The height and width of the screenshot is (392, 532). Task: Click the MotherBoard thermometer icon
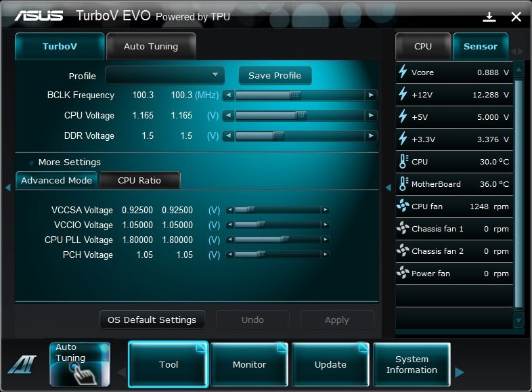pos(403,184)
